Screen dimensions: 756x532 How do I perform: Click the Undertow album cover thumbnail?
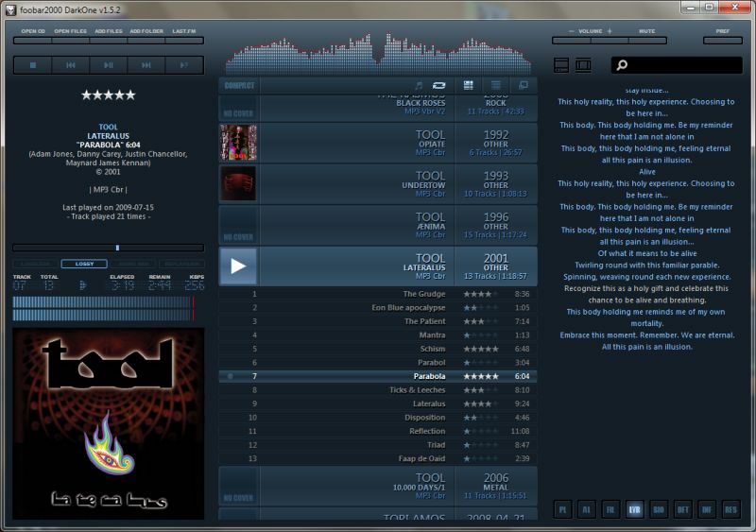(x=238, y=183)
